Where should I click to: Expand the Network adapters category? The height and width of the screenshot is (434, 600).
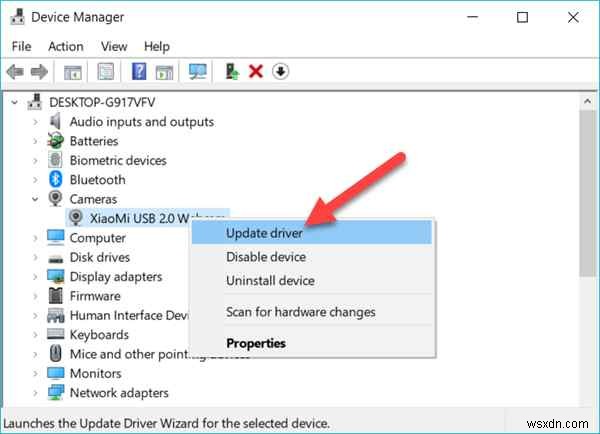[36, 393]
